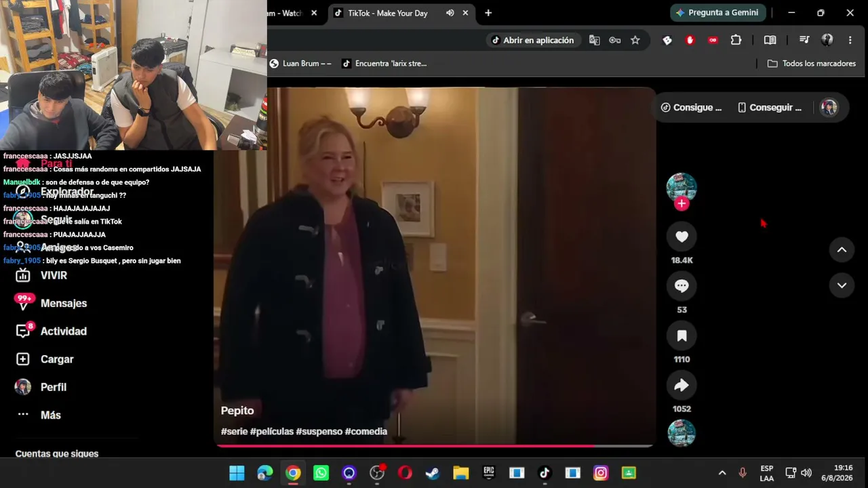Viewport: 868px width, 488px height.
Task: Open Instagram from the taskbar
Action: [x=601, y=473]
